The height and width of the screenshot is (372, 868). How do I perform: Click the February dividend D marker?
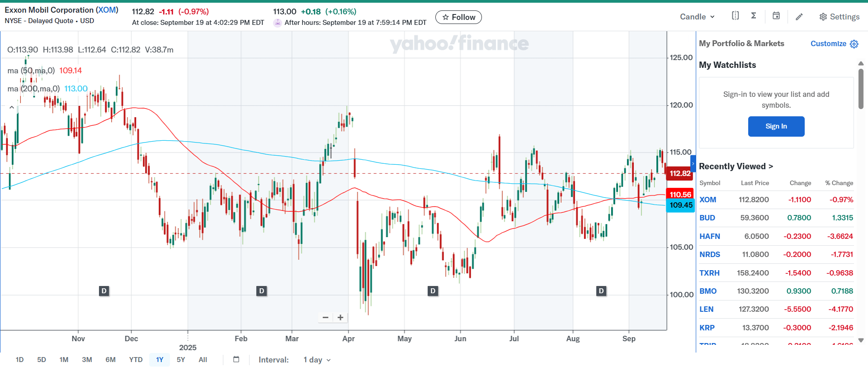point(261,291)
